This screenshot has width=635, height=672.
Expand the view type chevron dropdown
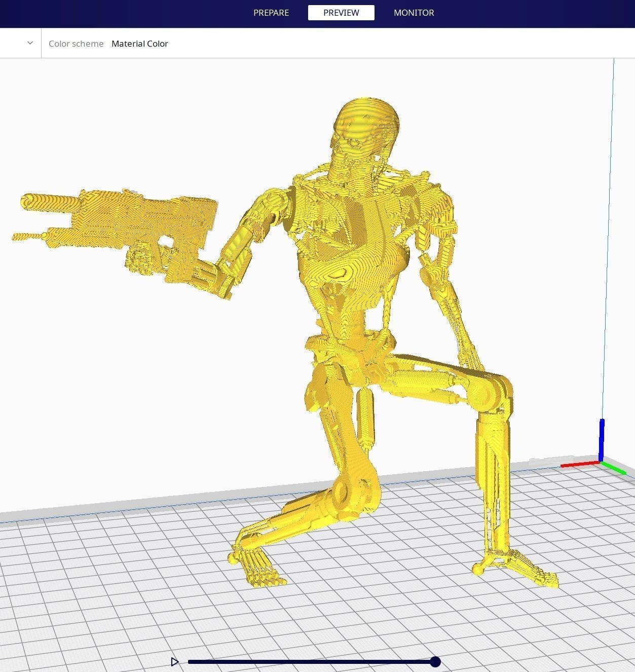pos(30,43)
